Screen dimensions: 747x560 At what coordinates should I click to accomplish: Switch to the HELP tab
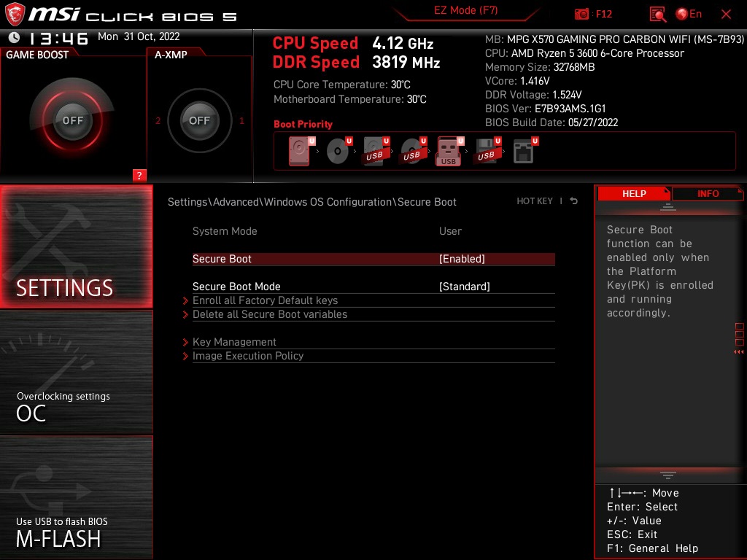click(634, 193)
